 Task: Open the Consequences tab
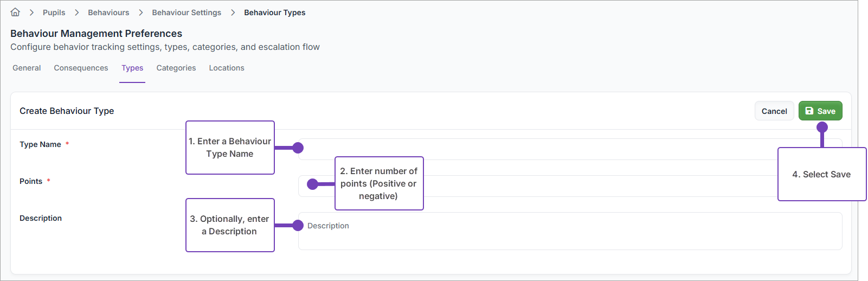point(81,68)
